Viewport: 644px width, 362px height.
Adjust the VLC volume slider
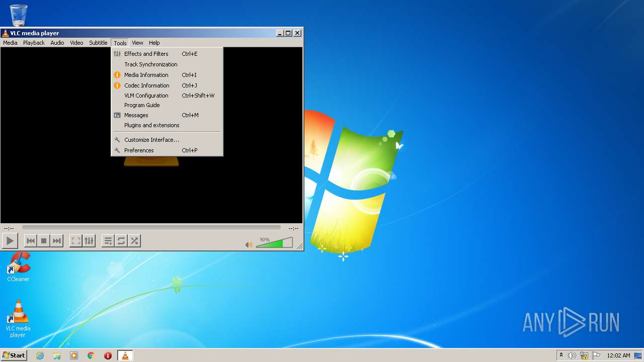pos(274,242)
